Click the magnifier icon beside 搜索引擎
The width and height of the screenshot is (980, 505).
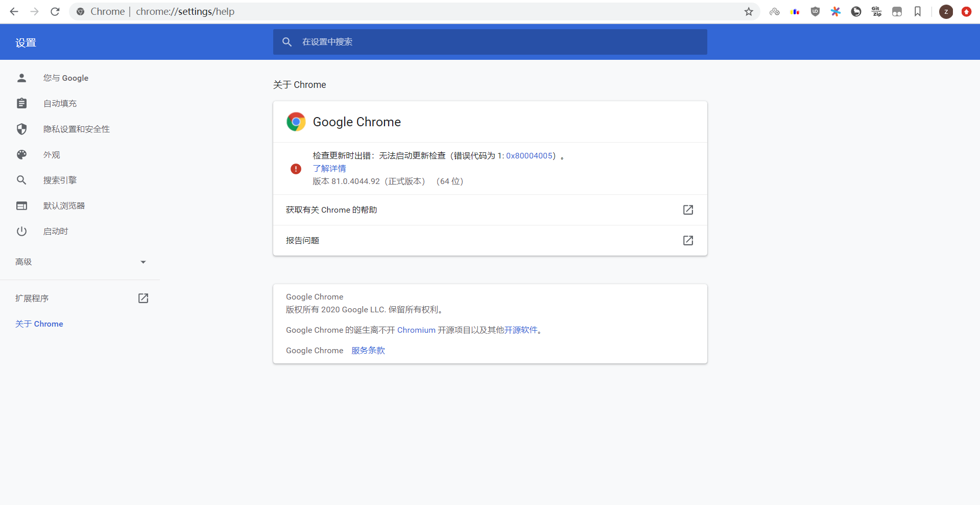[21, 180]
